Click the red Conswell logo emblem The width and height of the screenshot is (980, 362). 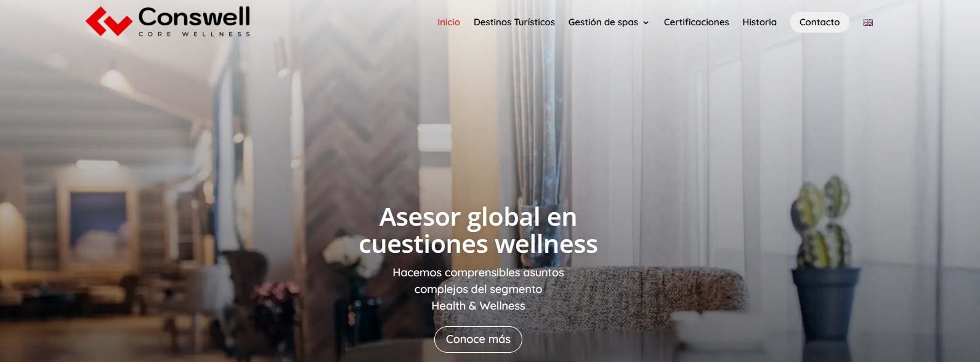(x=109, y=22)
